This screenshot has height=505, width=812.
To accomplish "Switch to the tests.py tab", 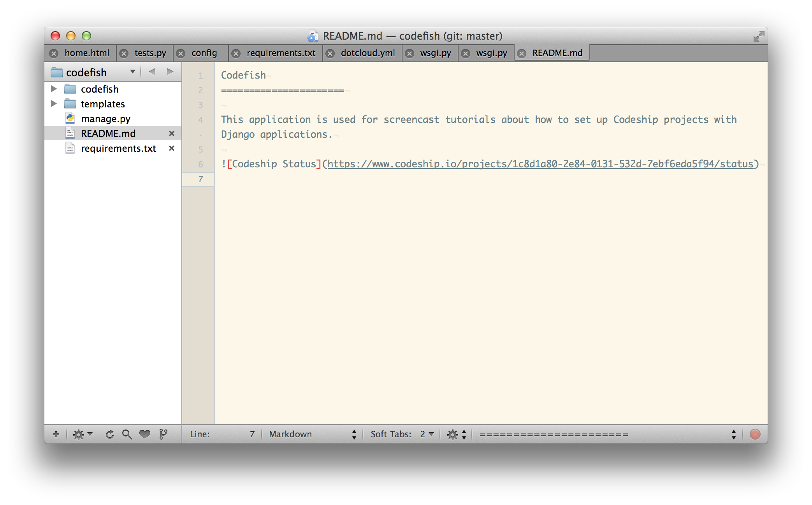I will click(150, 53).
